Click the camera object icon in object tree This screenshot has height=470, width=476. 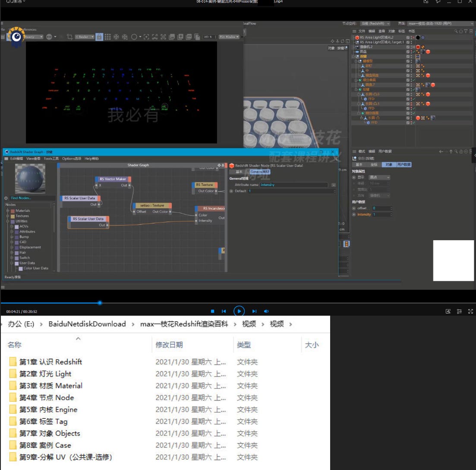pos(357,47)
